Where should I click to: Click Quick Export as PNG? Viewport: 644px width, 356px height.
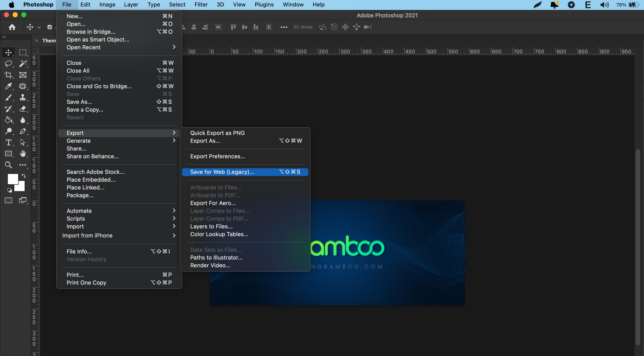click(217, 133)
